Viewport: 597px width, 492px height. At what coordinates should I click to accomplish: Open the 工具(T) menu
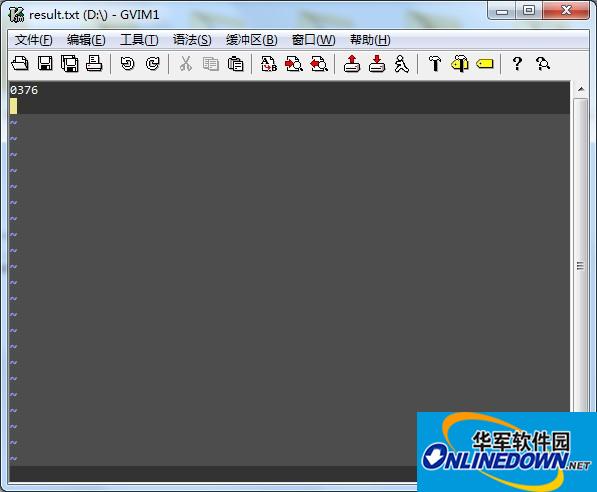coord(139,40)
